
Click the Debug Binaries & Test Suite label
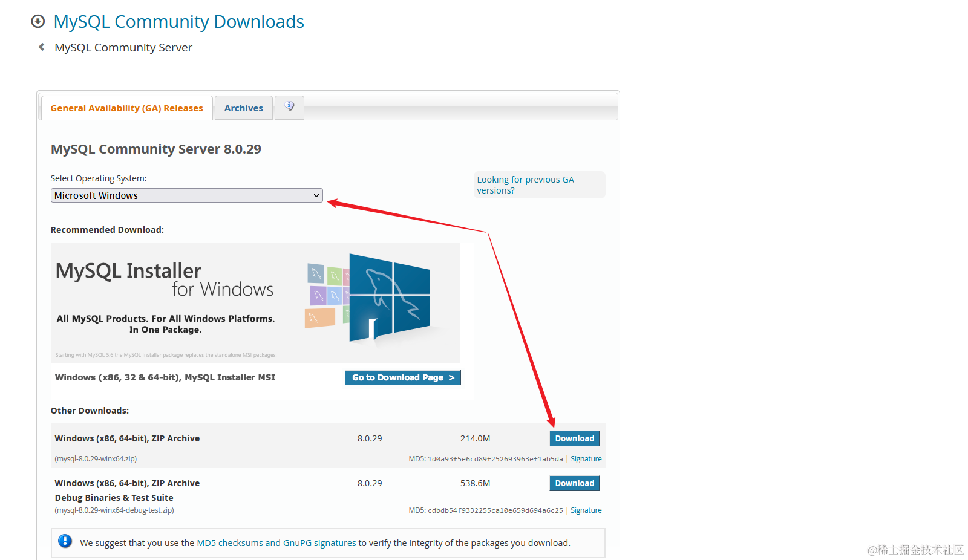(x=114, y=498)
